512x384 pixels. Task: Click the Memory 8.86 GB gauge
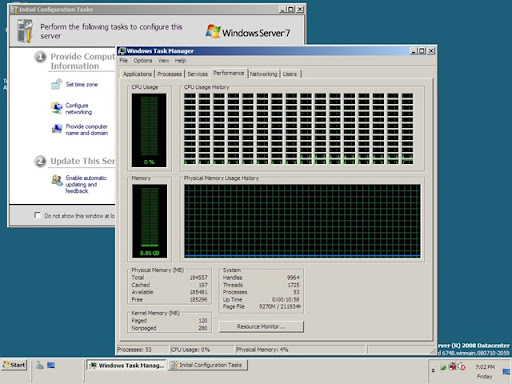[x=149, y=221]
